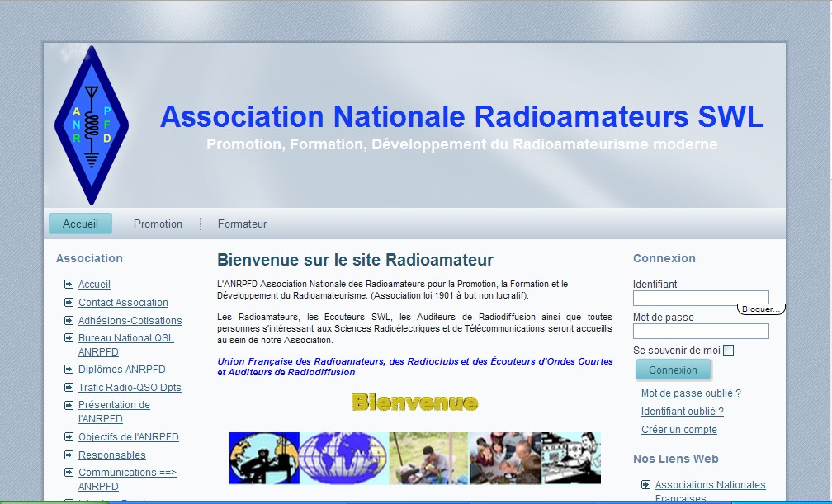Open the Trafic Radio-QSO Dpts link

point(130,388)
